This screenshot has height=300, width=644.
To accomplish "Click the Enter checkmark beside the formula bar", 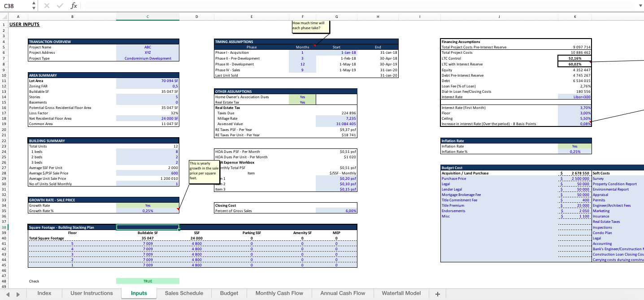I will 60,5.
